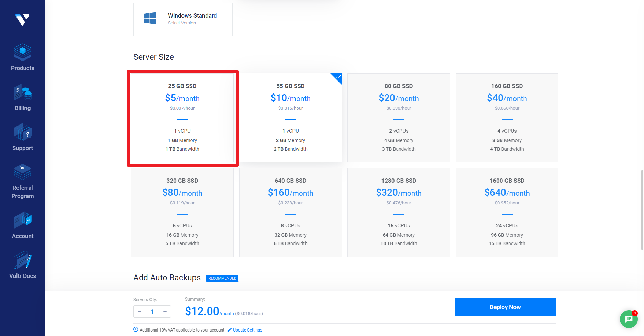Click the Select Version link text
Screen dimensions: 644x336
coord(182,23)
